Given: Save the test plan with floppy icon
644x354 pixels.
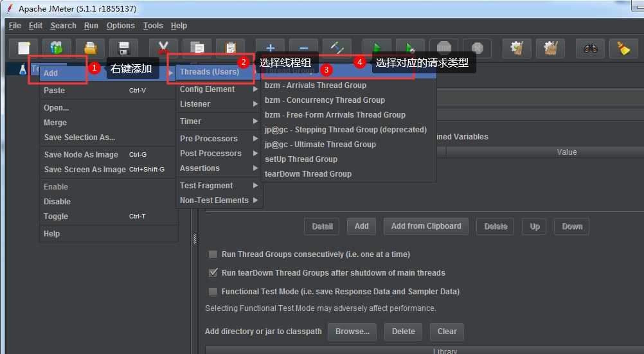Looking at the screenshot, I should point(123,48).
